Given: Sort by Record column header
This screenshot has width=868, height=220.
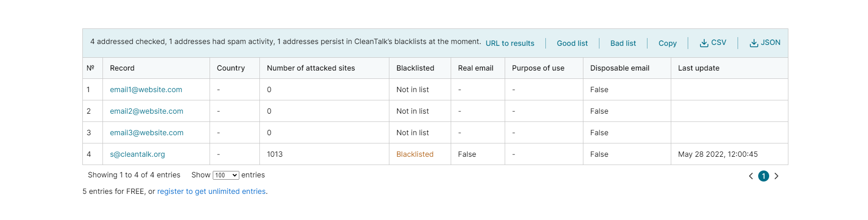Looking at the screenshot, I should tap(122, 68).
